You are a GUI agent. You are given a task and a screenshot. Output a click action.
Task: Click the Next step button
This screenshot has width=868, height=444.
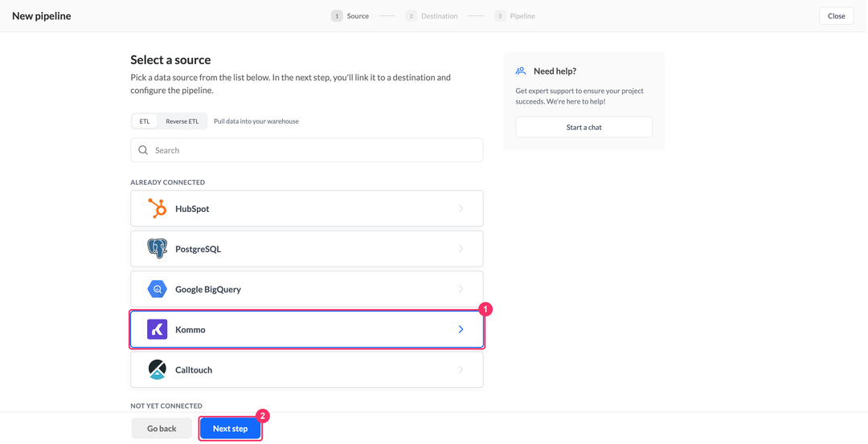click(x=231, y=429)
